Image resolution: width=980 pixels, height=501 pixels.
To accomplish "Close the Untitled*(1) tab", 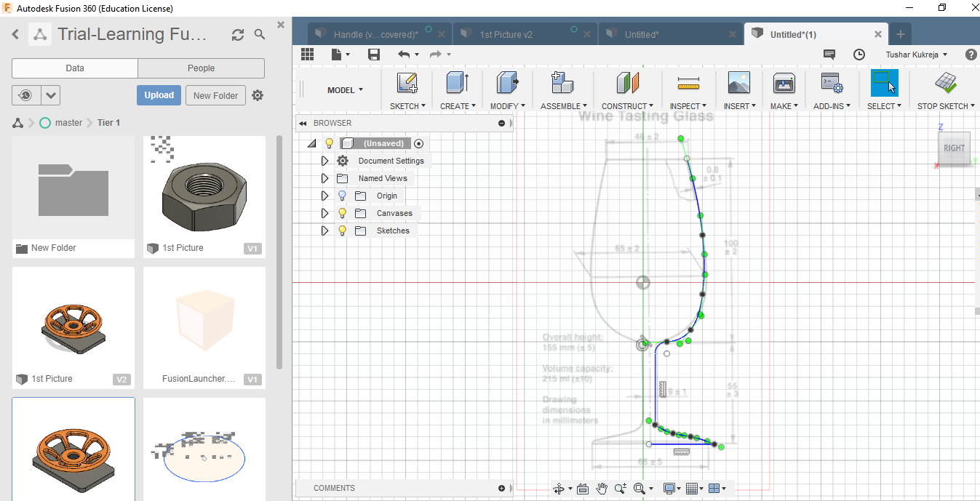I will 878,34.
